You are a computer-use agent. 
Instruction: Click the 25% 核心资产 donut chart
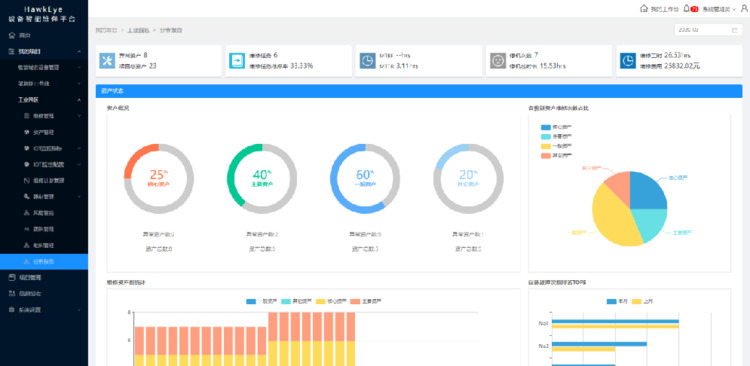click(159, 178)
